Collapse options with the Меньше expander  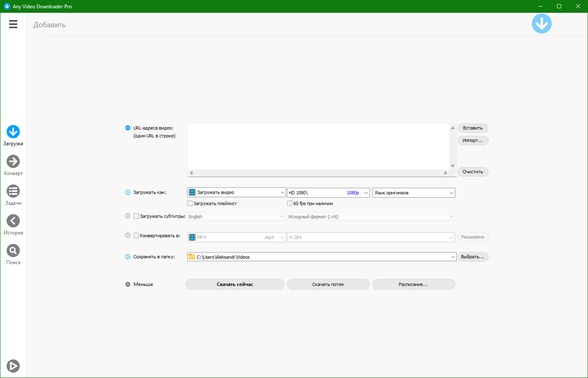point(128,284)
